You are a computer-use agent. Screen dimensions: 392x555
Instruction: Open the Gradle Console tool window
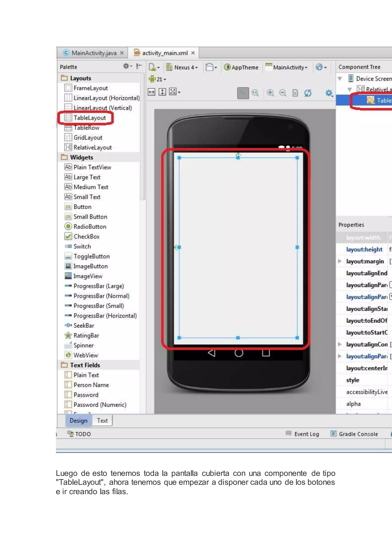(354, 434)
